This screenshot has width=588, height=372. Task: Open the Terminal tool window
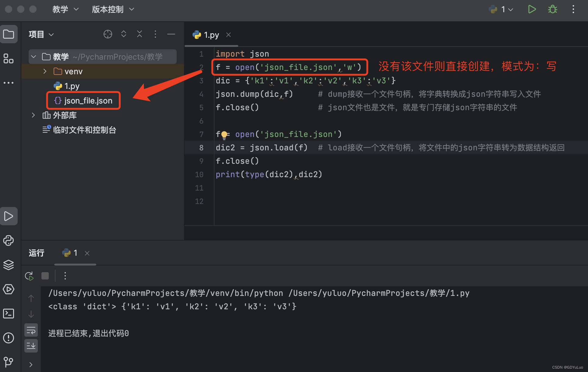click(x=9, y=314)
